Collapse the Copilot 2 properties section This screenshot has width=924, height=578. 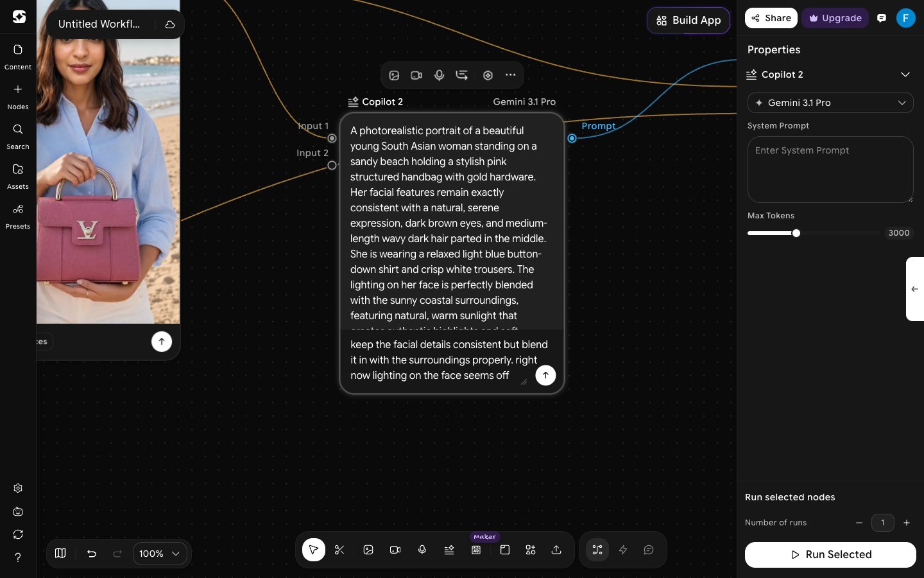(x=905, y=74)
